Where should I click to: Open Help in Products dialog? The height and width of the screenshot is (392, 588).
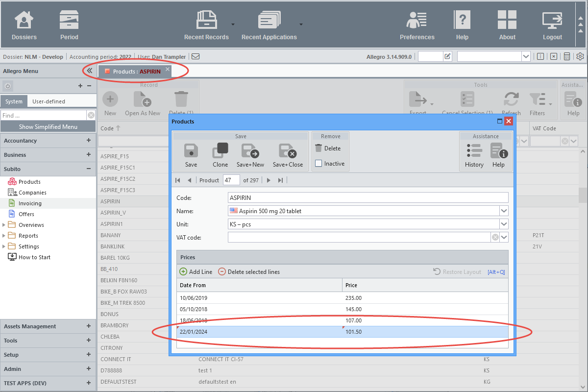[499, 155]
